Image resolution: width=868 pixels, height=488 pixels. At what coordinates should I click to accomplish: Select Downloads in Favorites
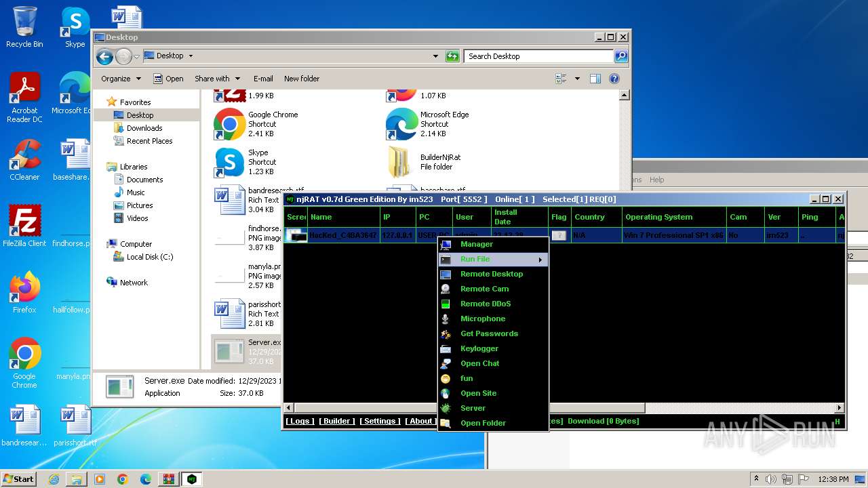pyautogui.click(x=144, y=128)
